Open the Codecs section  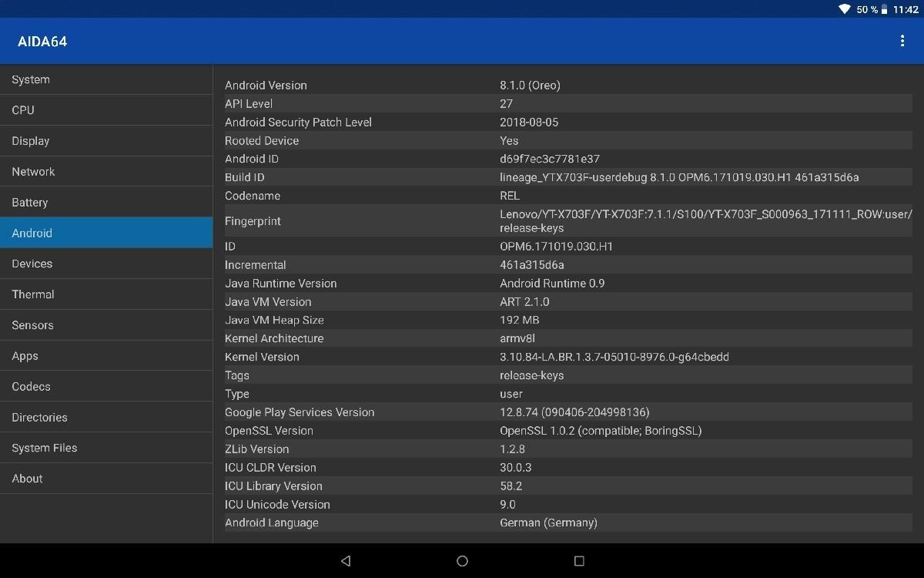[106, 387]
